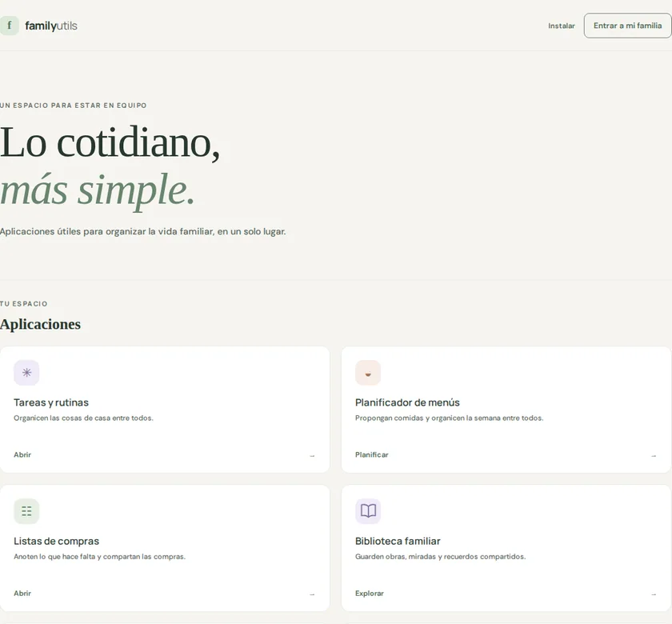Open the Tareas y rutinas asterisk icon

(26, 373)
